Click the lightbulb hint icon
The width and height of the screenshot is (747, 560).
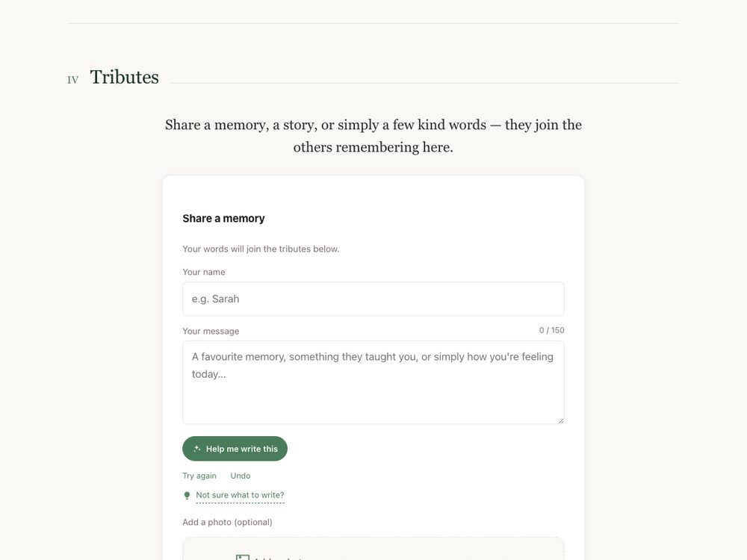(x=187, y=496)
